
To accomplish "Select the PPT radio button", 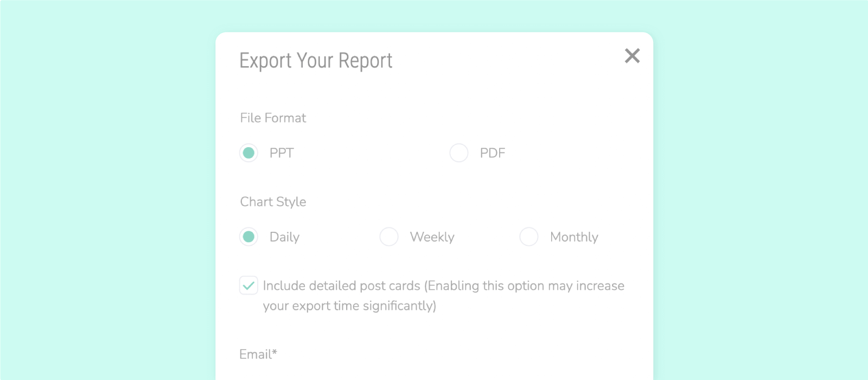I will pos(249,153).
